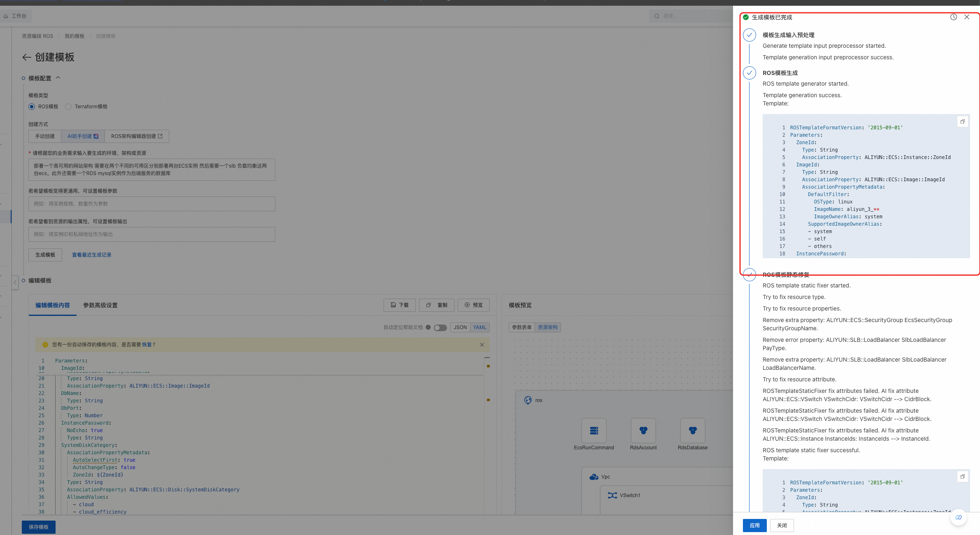This screenshot has width=980, height=535.
Task: Click the RdsAccount resource node icon
Action: pos(643,430)
